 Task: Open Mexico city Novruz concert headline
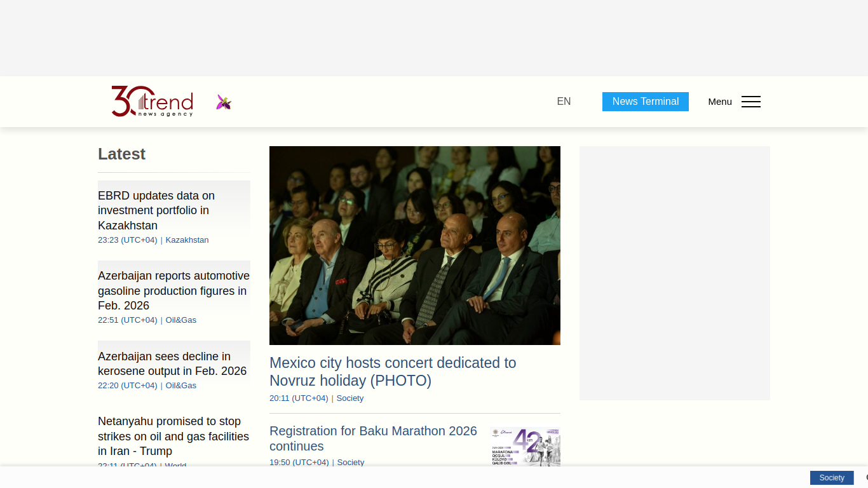393,372
